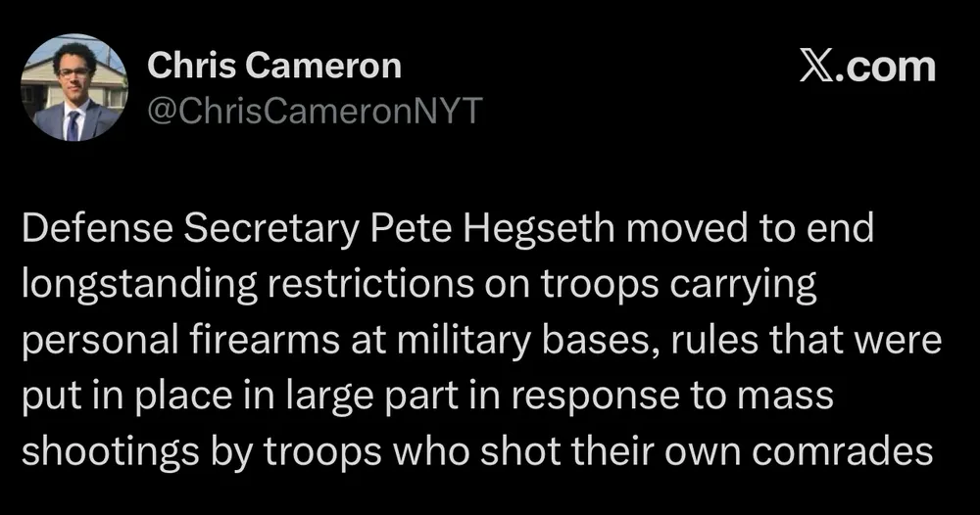Open the @ChrisCameronNYT handle
980x515 pixels.
tap(314, 114)
